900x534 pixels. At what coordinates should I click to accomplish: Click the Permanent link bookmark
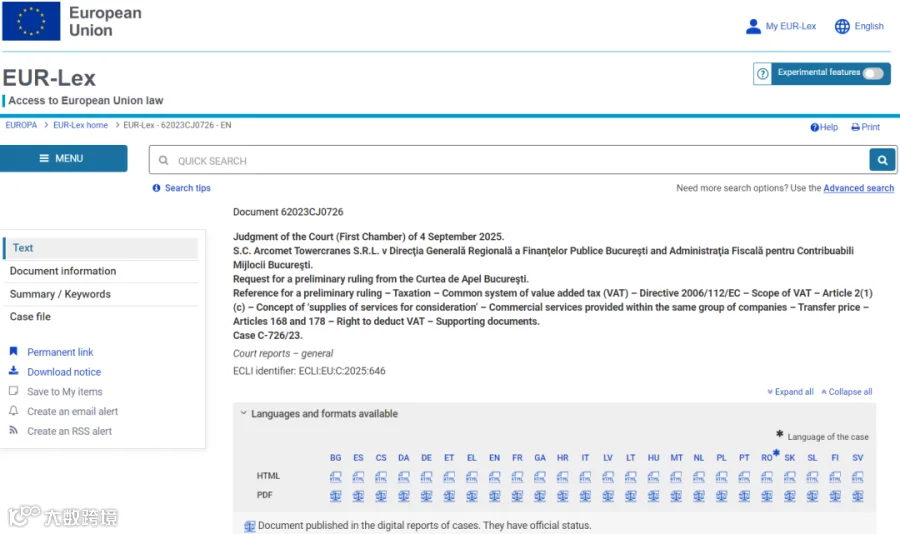pos(51,352)
